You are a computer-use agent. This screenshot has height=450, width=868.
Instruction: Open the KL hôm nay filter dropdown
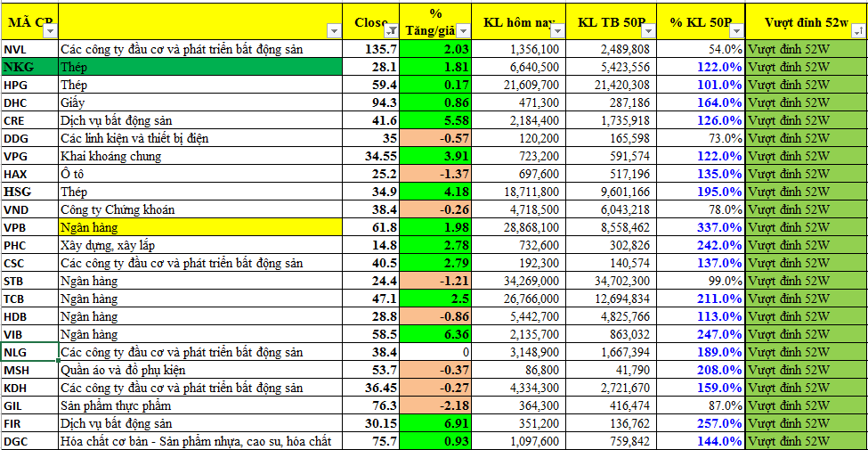pos(557,31)
